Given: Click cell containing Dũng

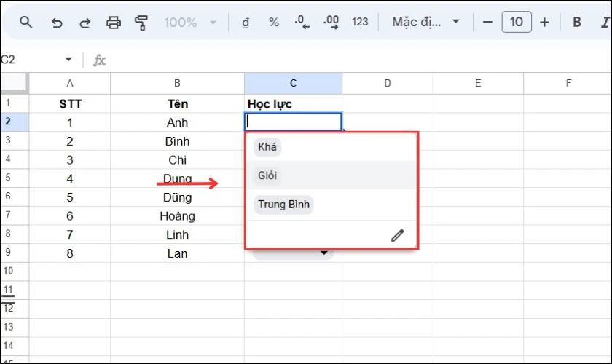Looking at the screenshot, I should (177, 197).
